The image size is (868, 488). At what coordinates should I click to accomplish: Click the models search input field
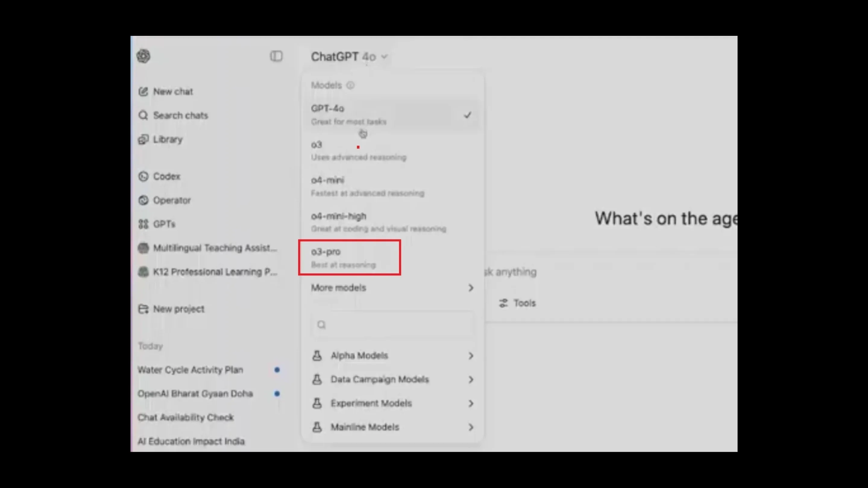(x=393, y=325)
